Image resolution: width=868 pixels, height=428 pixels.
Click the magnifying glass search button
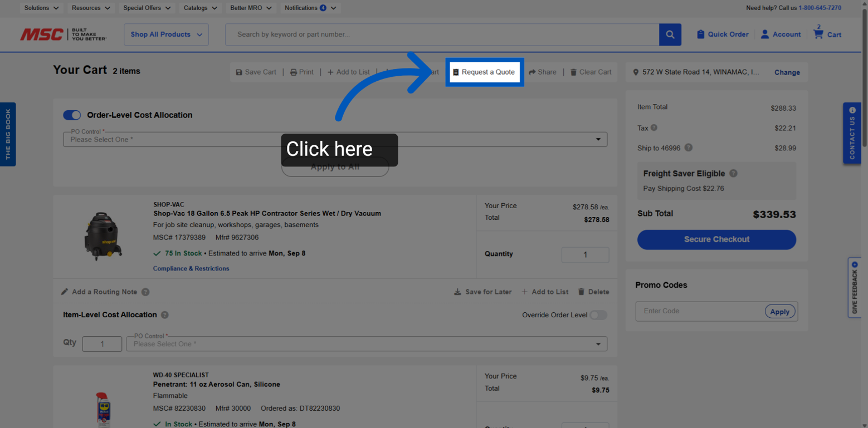pyautogui.click(x=670, y=35)
